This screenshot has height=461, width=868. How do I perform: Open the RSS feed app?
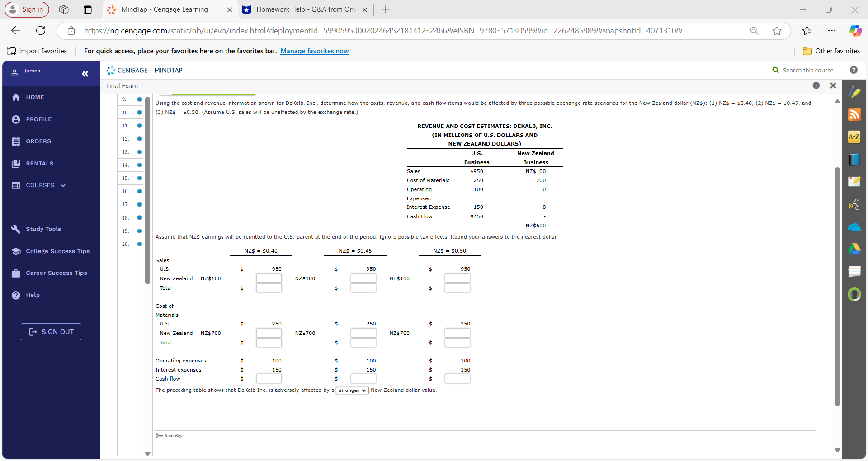[x=854, y=114]
